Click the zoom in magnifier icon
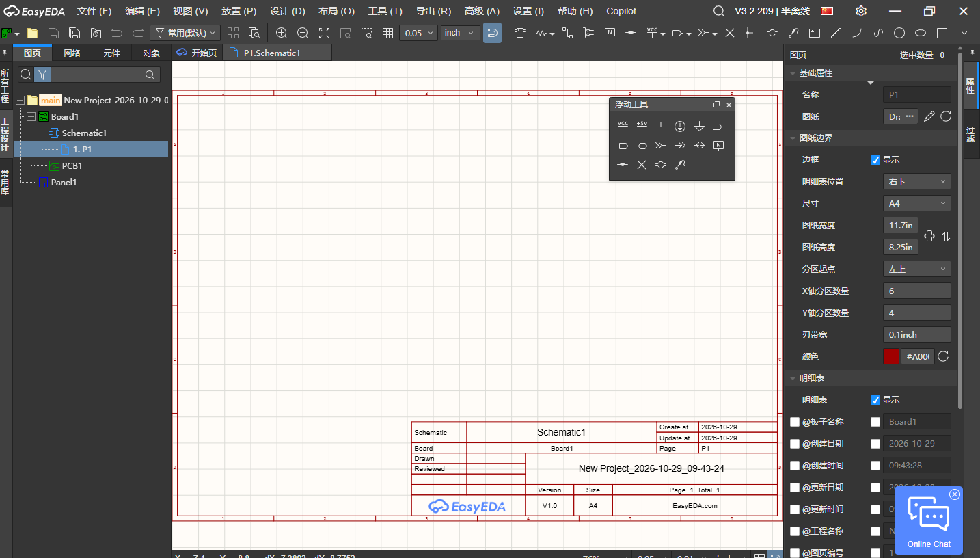 (x=282, y=33)
